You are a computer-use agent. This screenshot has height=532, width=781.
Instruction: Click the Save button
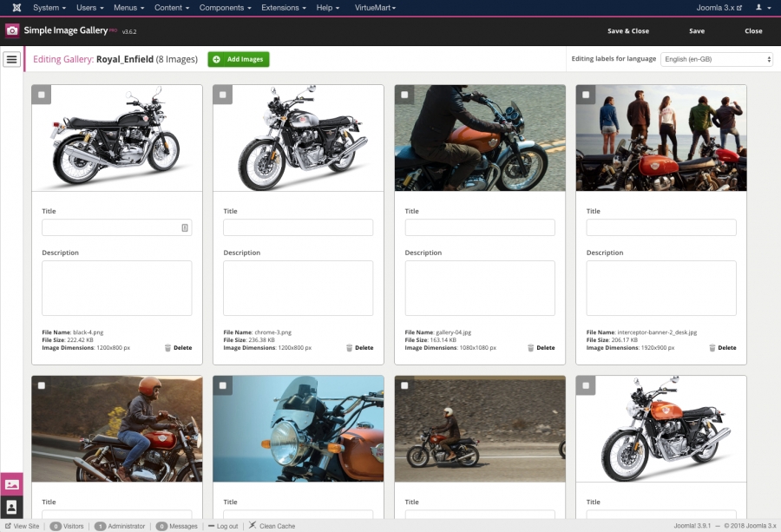(697, 31)
